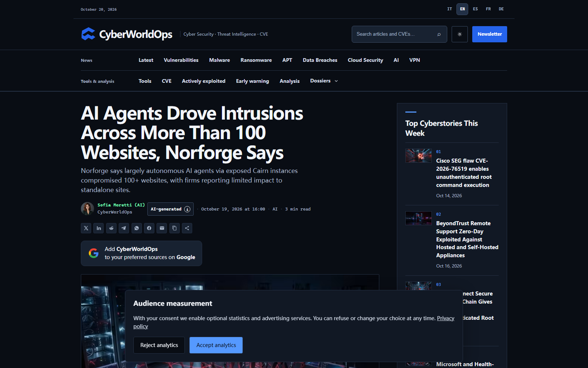This screenshot has width=588, height=368.
Task: Open Cisco SEG flaw story thumbnail
Action: click(419, 156)
